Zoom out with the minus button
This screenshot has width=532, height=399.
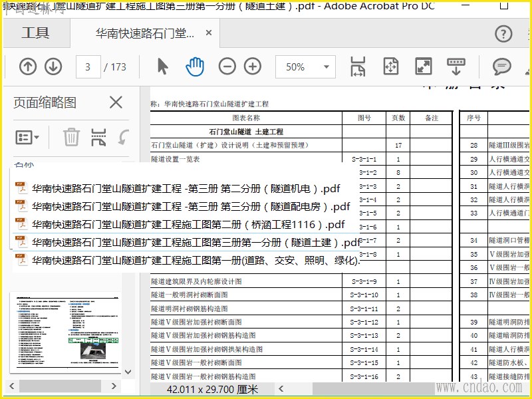(227, 66)
